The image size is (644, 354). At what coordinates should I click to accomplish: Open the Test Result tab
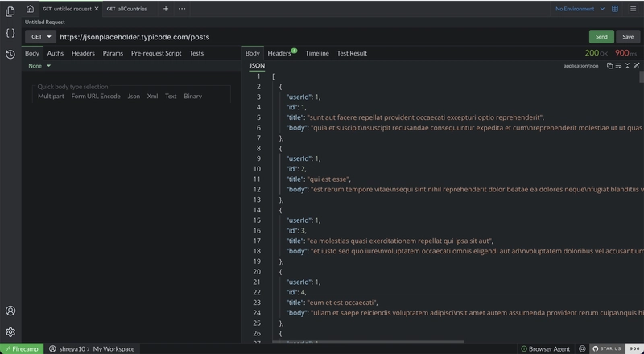(x=352, y=53)
